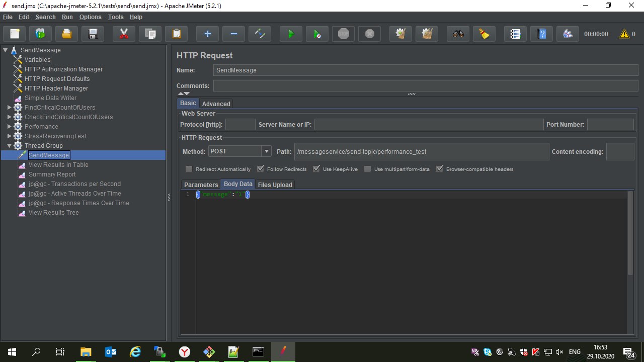This screenshot has height=362, width=644.
Task: Select Summary Report tree item
Action: pos(52,174)
